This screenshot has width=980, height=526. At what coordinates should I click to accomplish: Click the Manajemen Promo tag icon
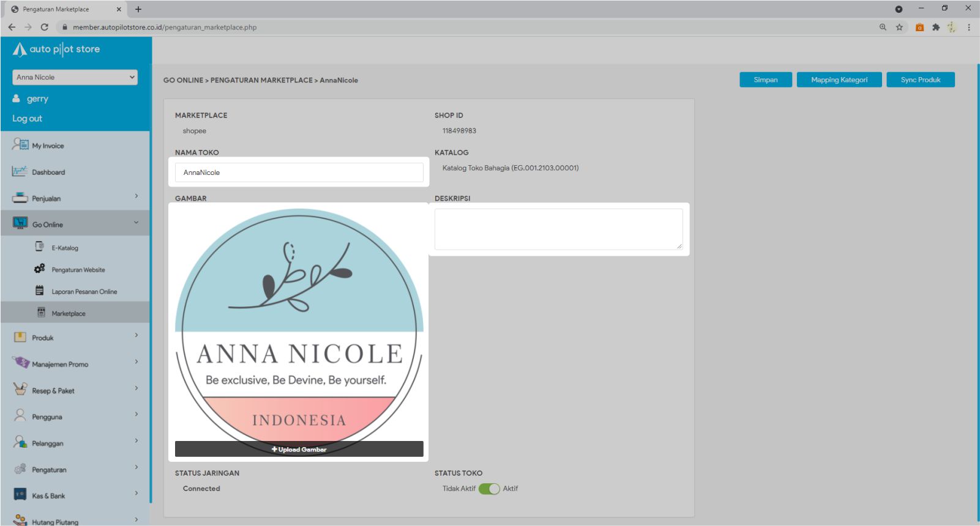[20, 363]
